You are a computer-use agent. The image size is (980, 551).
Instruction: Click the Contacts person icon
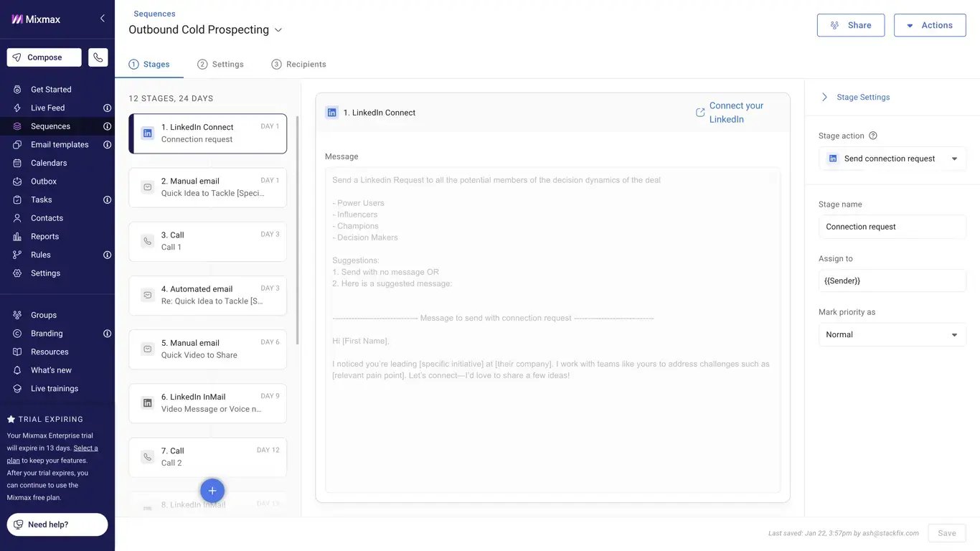click(17, 218)
